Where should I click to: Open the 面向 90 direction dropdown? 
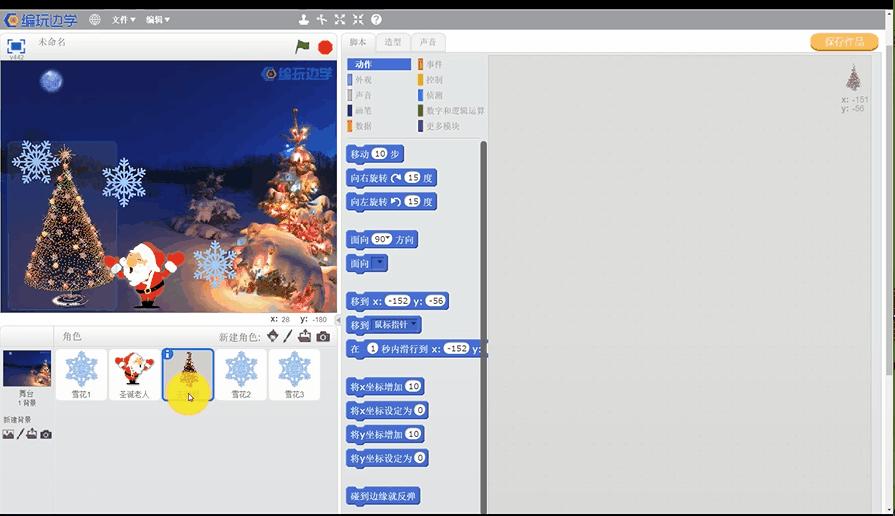pyautogui.click(x=388, y=237)
